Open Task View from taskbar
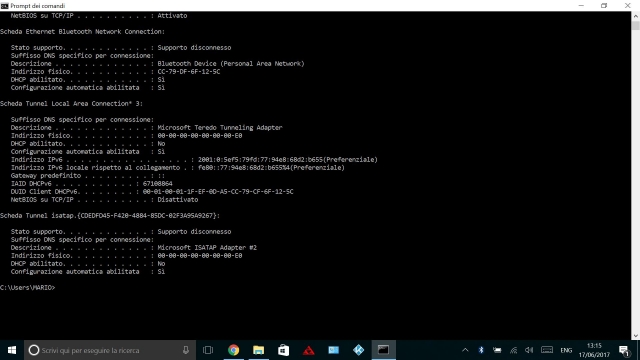This screenshot has width=640, height=360. tap(208, 350)
